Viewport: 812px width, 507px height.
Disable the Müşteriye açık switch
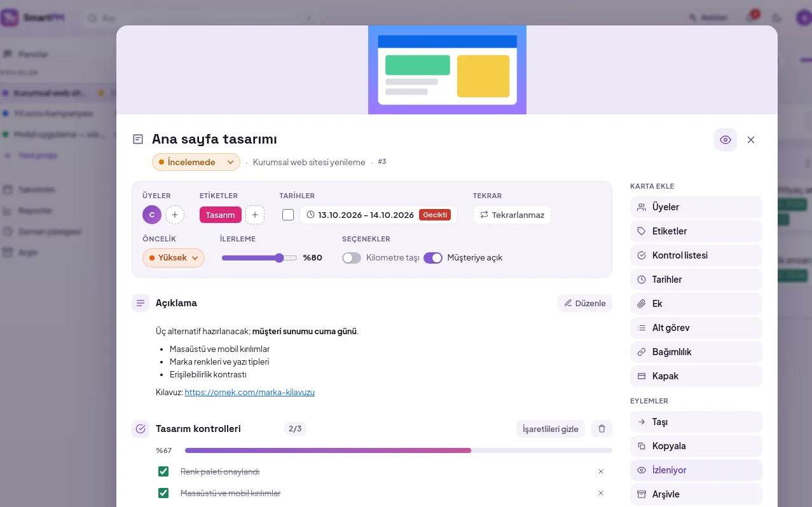433,258
